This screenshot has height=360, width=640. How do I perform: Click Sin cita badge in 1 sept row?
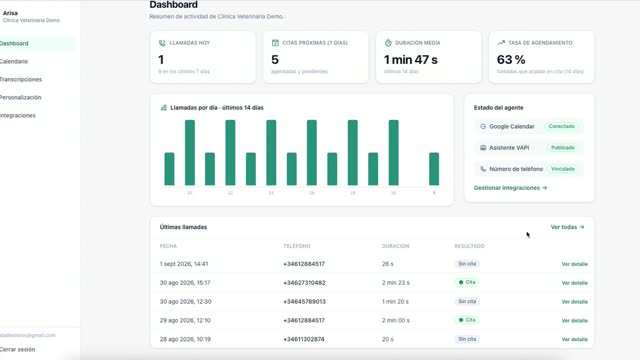pos(467,264)
